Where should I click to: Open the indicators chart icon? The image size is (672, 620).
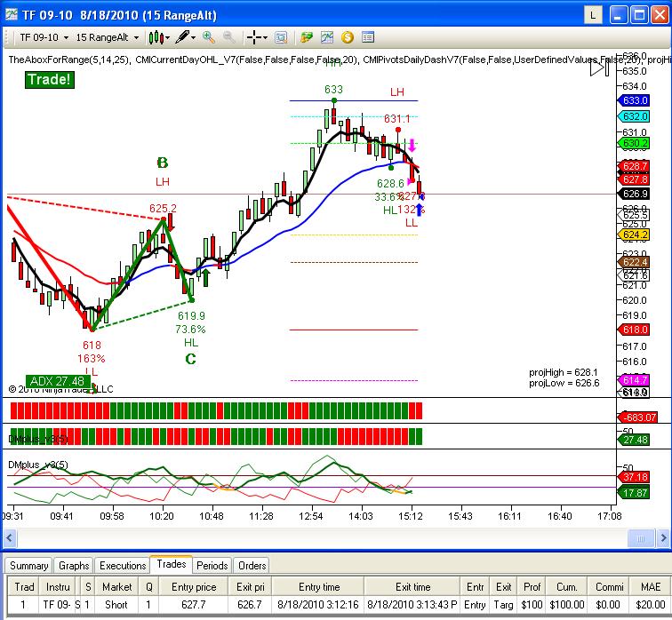click(326, 37)
